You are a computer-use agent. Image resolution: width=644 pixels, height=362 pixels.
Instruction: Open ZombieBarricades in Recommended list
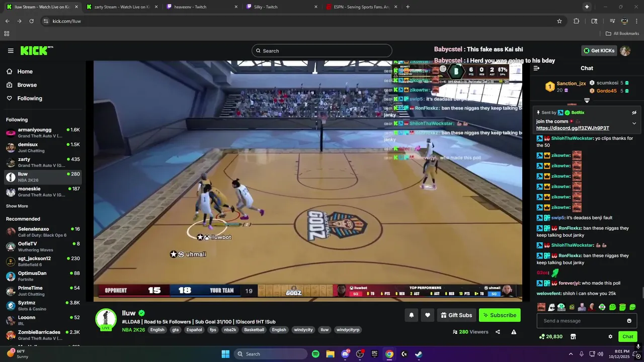point(42,335)
